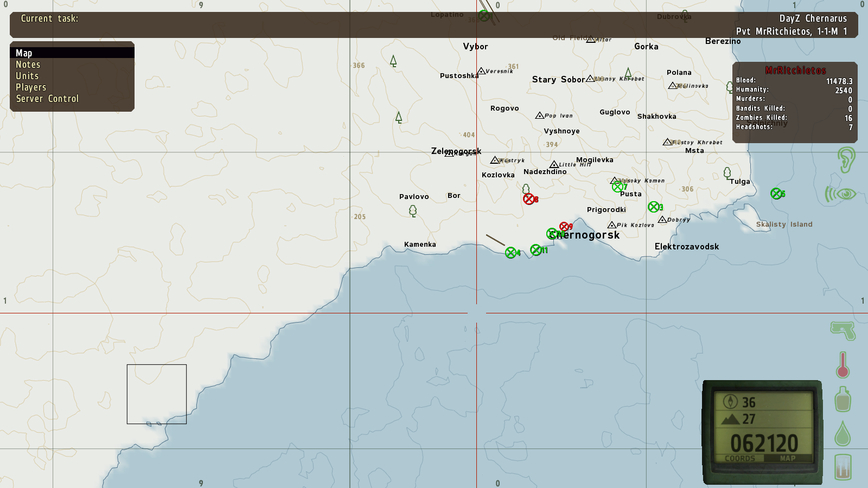868x488 pixels.
Task: Click the Veresnik hill triangle icon
Action: point(481,71)
